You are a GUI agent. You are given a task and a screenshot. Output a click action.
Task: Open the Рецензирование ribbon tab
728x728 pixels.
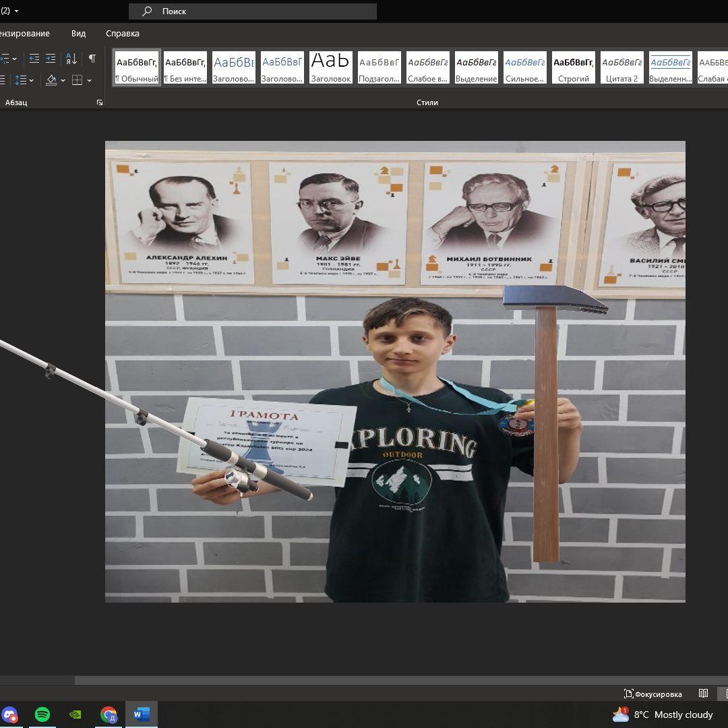tap(25, 34)
